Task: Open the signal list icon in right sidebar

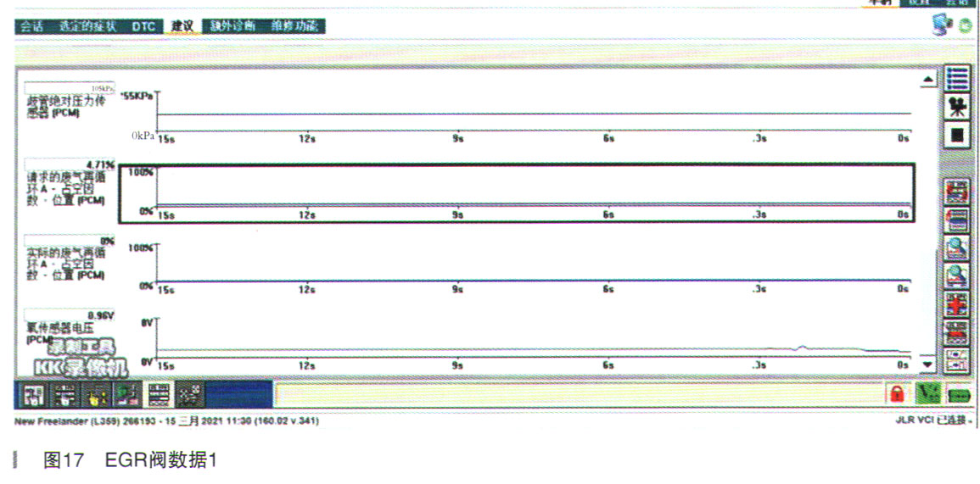Action: pos(958,79)
